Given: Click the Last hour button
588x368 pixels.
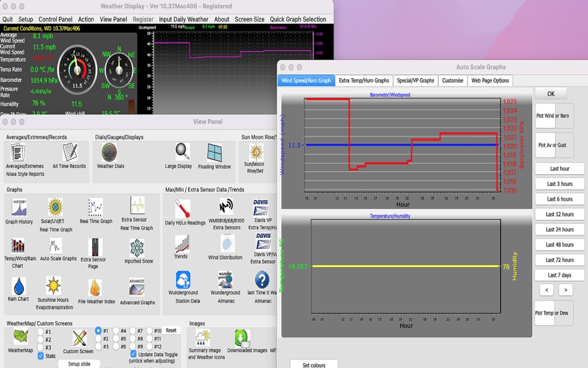Looking at the screenshot, I should pyautogui.click(x=560, y=169).
